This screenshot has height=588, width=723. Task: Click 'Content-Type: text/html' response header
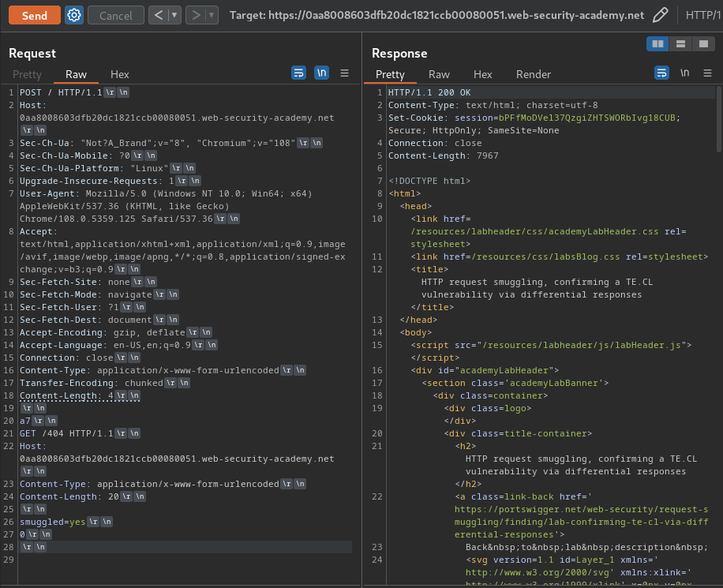coord(493,105)
